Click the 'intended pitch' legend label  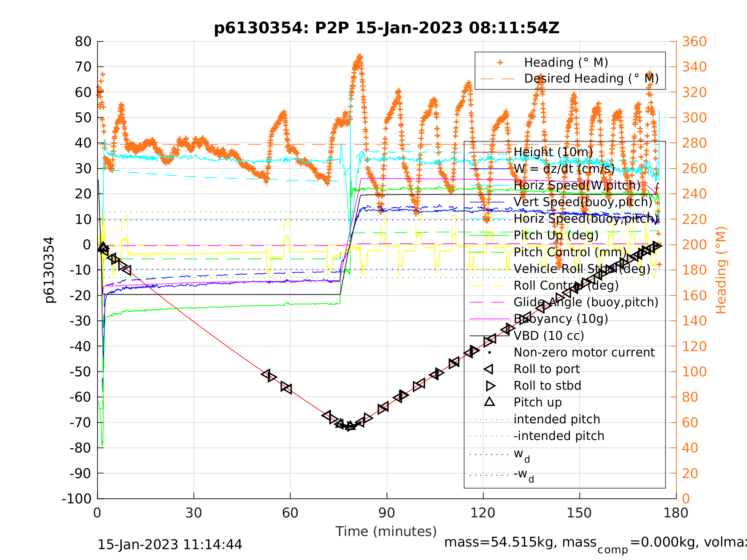(556, 419)
